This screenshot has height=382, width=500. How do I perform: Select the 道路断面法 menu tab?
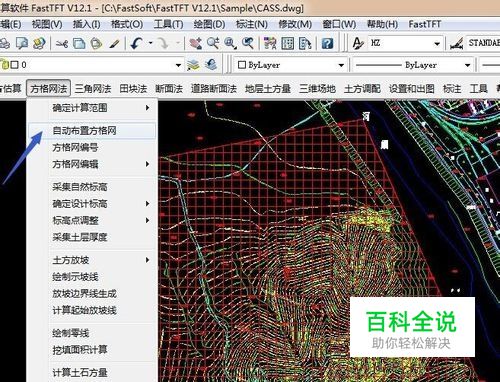[x=214, y=88]
